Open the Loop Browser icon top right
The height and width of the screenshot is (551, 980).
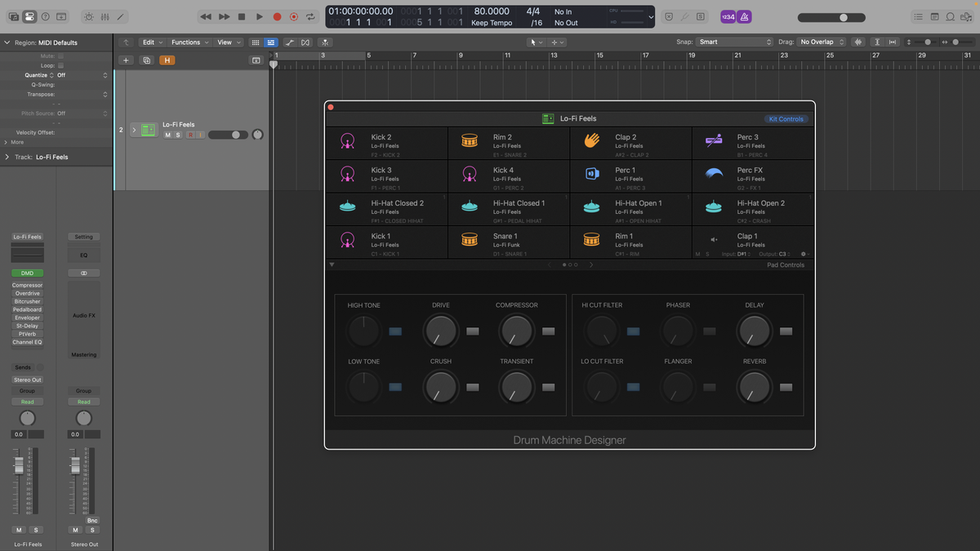click(950, 16)
